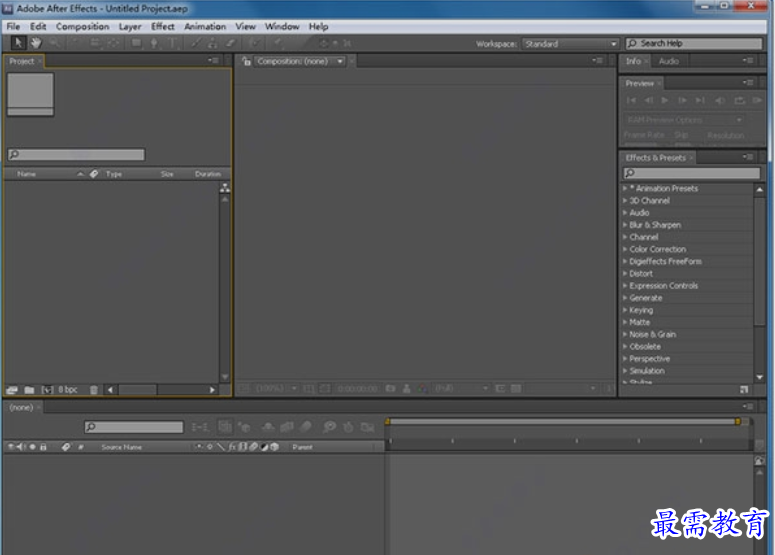Click Source Name column header in timeline

(122, 447)
